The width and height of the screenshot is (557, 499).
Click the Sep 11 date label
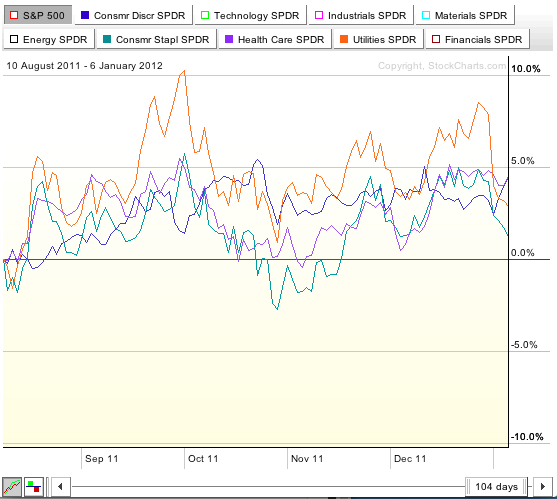(x=102, y=459)
